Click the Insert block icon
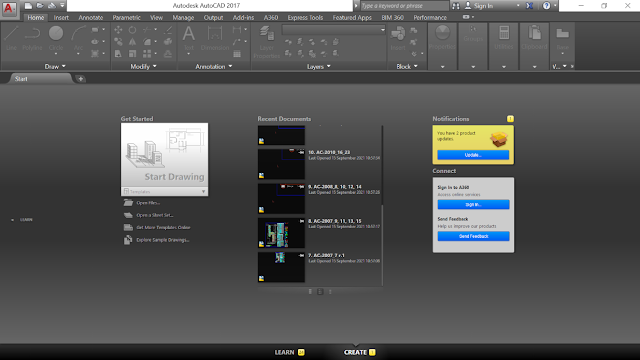The image size is (640, 360). coord(398,38)
